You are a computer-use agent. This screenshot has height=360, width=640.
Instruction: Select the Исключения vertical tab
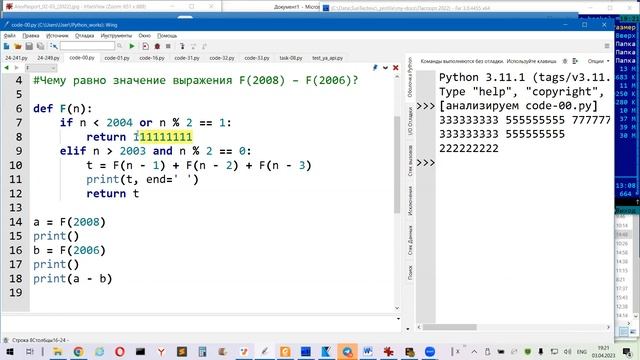(x=410, y=201)
